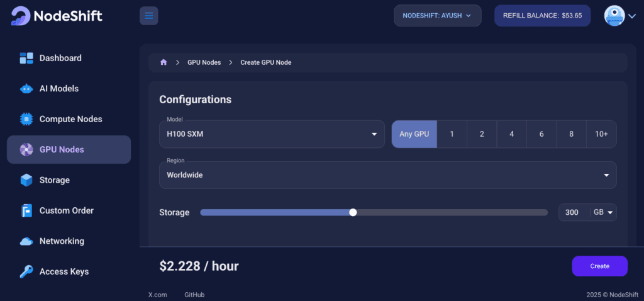Screen dimensions: 644x301
Task: Open the GitHub footer link
Action: pyautogui.click(x=194, y=295)
